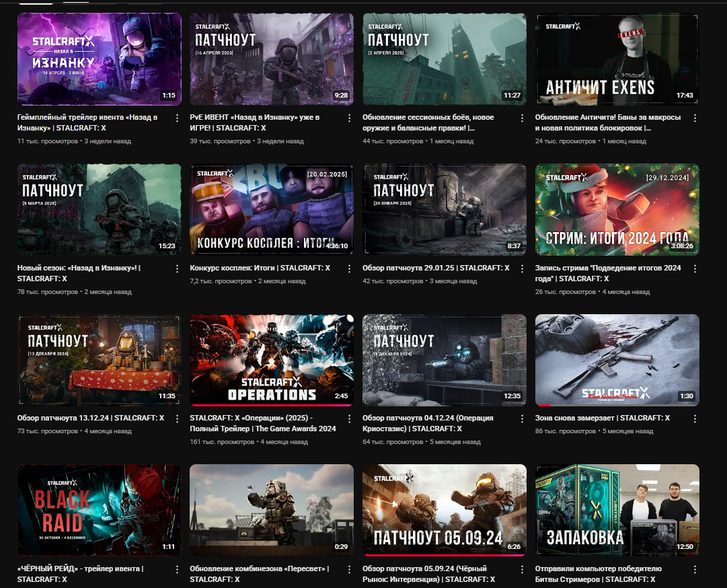727x588 pixels.
Task: Open title Обзор патчноута 04.12.24 (Операция Криостазис)
Action: coord(428,423)
